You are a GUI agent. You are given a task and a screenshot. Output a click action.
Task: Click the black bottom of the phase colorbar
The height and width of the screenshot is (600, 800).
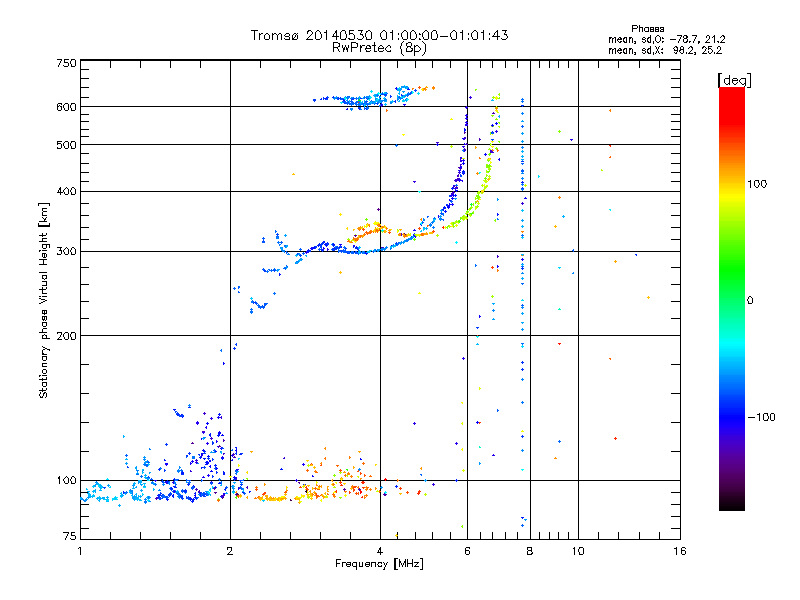(x=732, y=503)
